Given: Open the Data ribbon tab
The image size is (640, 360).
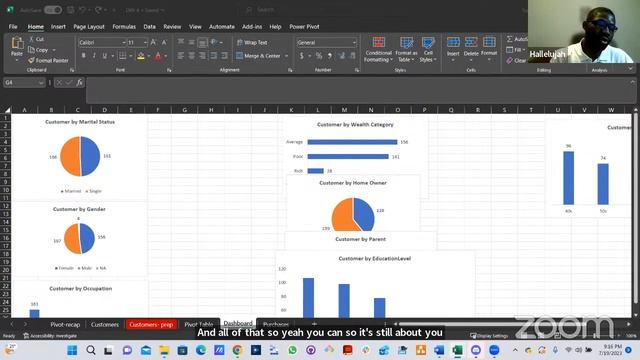Looking at the screenshot, I should [x=149, y=27].
